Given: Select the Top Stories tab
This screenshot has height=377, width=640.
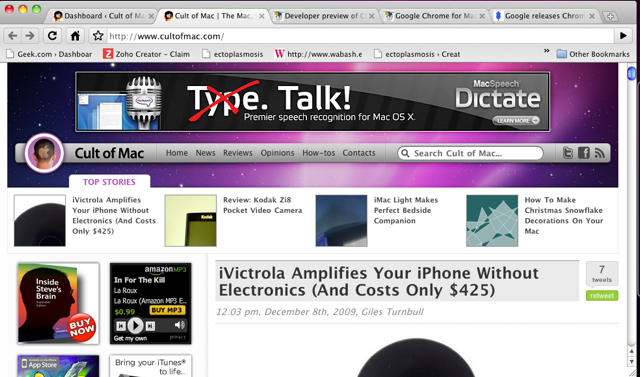Looking at the screenshot, I should coord(109,182).
